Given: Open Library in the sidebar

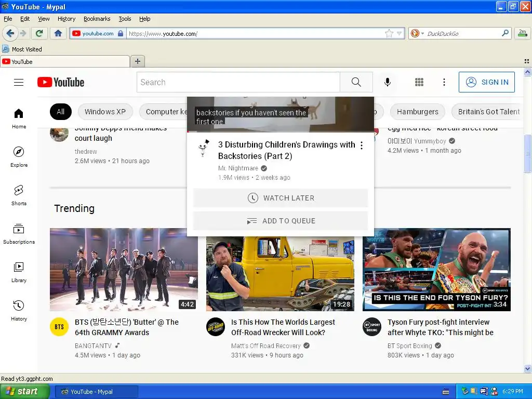Looking at the screenshot, I should [19, 272].
